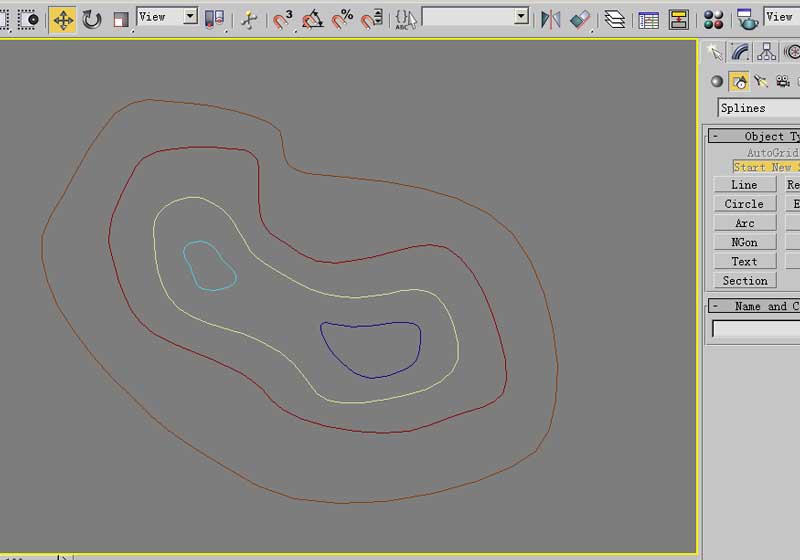Open the render type View dropdown
This screenshot has height=560, width=800.
pyautogui.click(x=781, y=17)
